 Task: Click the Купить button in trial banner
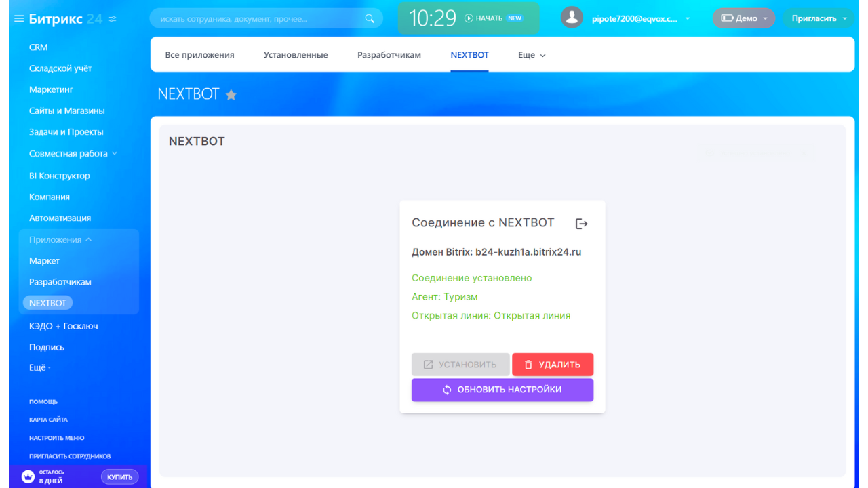click(119, 477)
